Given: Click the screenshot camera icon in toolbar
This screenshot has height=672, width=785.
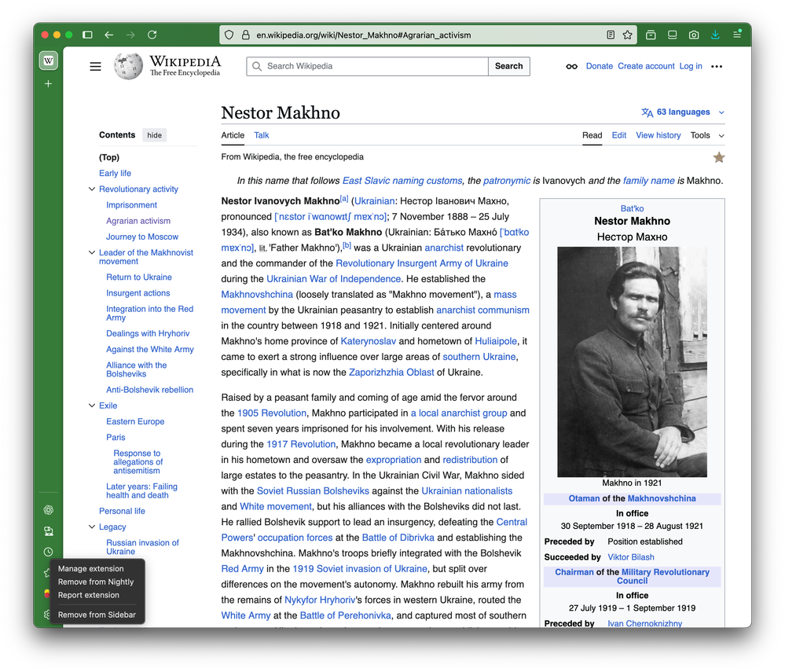Looking at the screenshot, I should (x=694, y=35).
